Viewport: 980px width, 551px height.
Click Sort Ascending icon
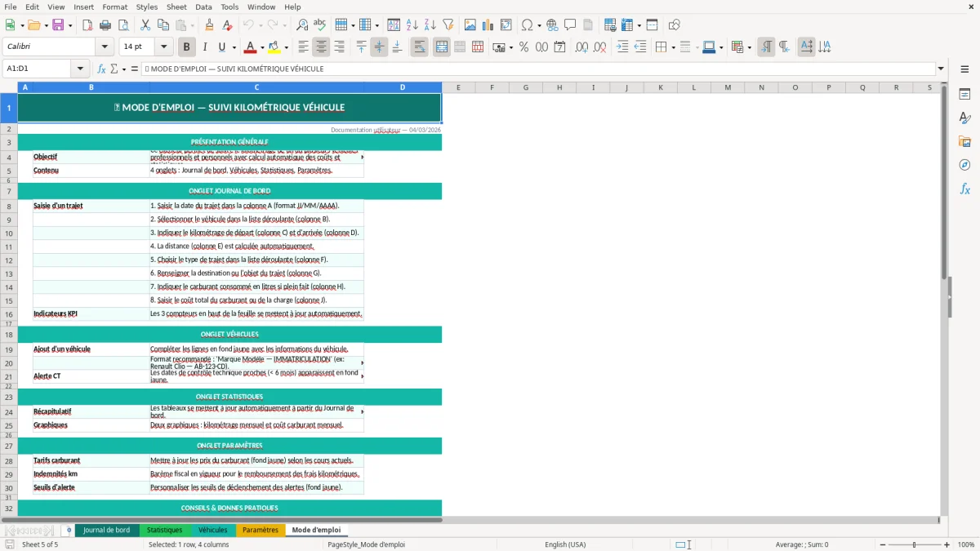coord(412,25)
